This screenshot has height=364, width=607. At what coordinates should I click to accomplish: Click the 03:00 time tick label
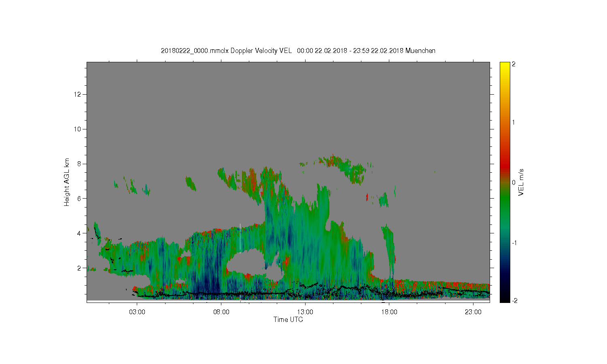(x=137, y=312)
